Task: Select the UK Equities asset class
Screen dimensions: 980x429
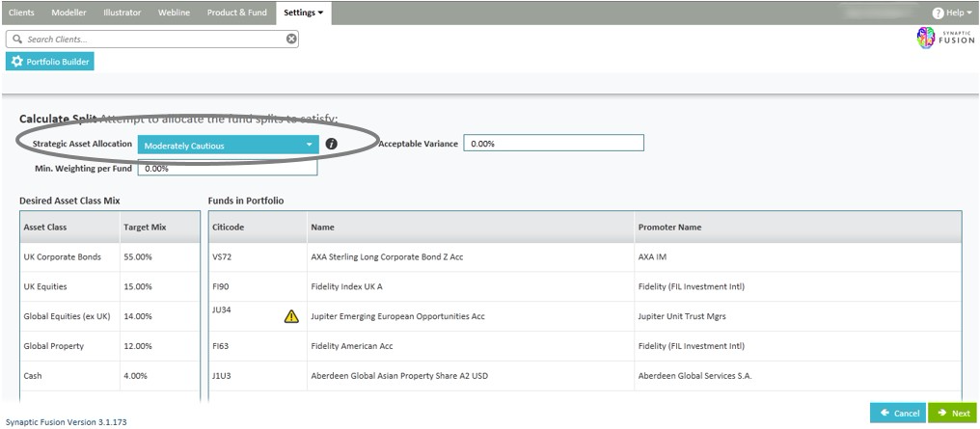Action: [x=45, y=286]
